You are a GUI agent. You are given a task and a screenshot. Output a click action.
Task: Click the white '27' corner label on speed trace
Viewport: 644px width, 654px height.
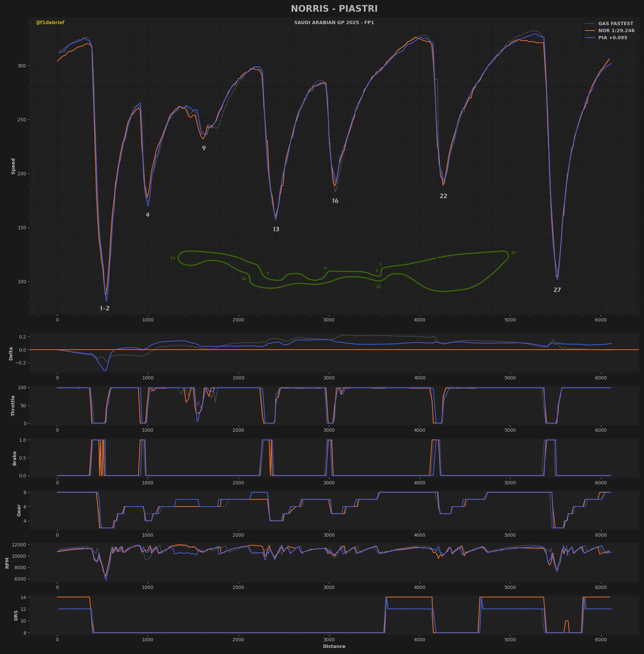(x=557, y=290)
